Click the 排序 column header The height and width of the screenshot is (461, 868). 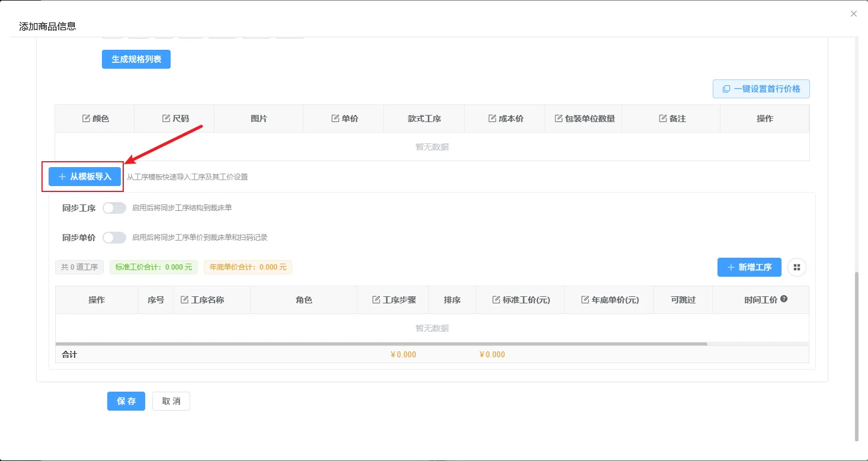(x=452, y=300)
